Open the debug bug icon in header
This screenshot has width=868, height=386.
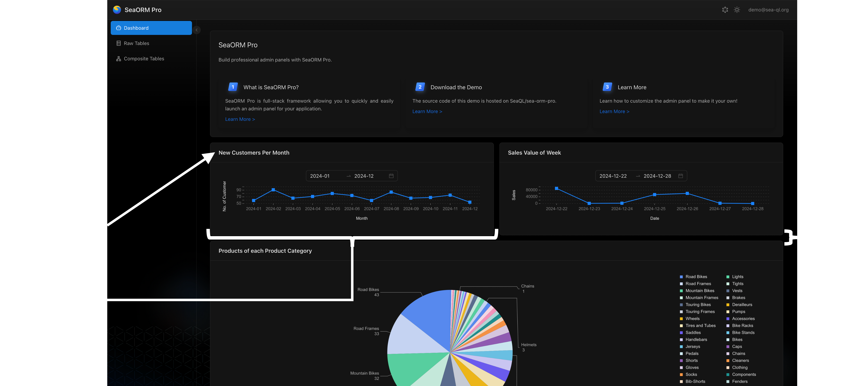[x=725, y=10]
